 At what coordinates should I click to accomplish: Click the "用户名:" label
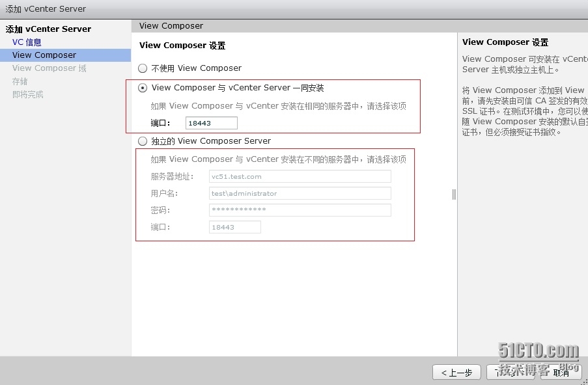click(x=164, y=193)
